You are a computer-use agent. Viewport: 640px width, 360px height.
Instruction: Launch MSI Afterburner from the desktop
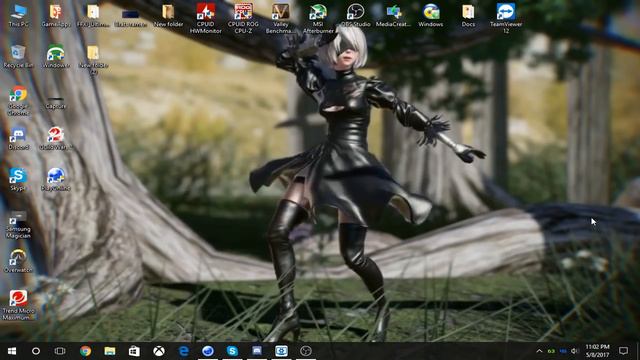click(318, 18)
